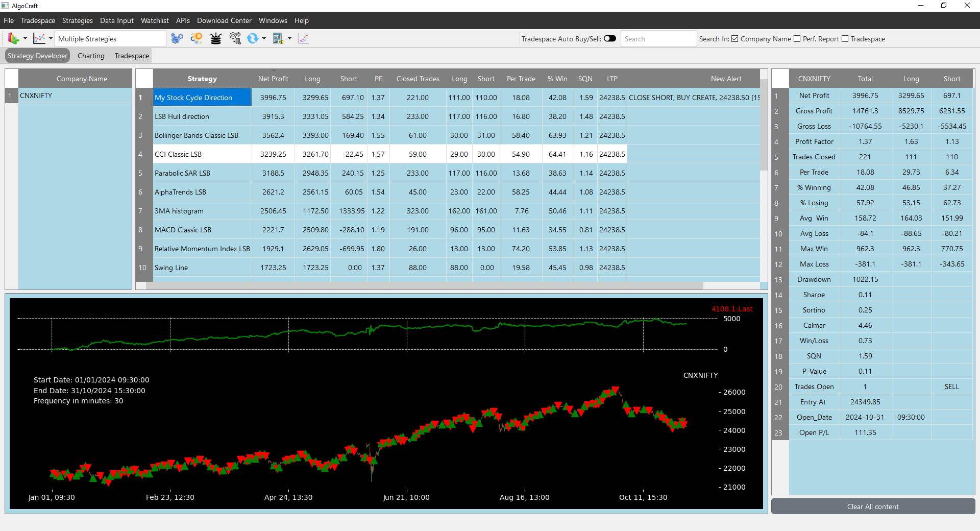Image resolution: width=980 pixels, height=531 pixels.
Task: Open dropdown arrow next to add data icon
Action: (25, 38)
